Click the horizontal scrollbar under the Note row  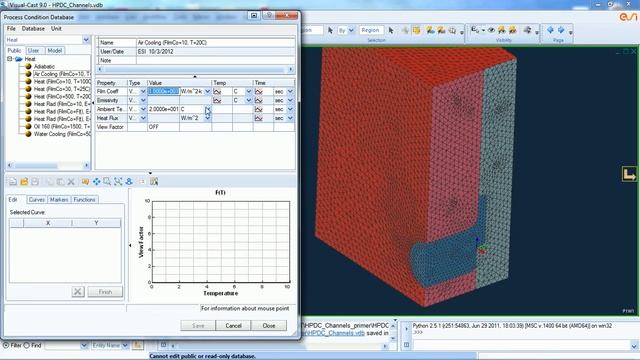coord(195,69)
